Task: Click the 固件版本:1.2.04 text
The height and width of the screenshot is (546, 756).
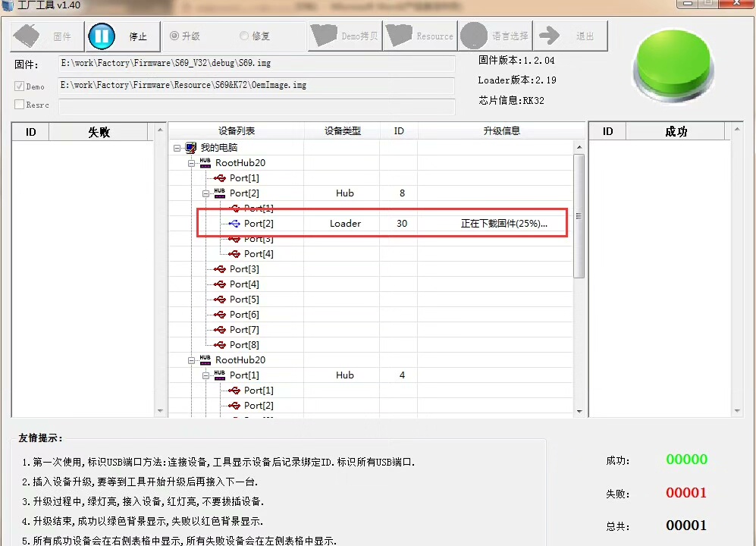Action: (x=516, y=61)
